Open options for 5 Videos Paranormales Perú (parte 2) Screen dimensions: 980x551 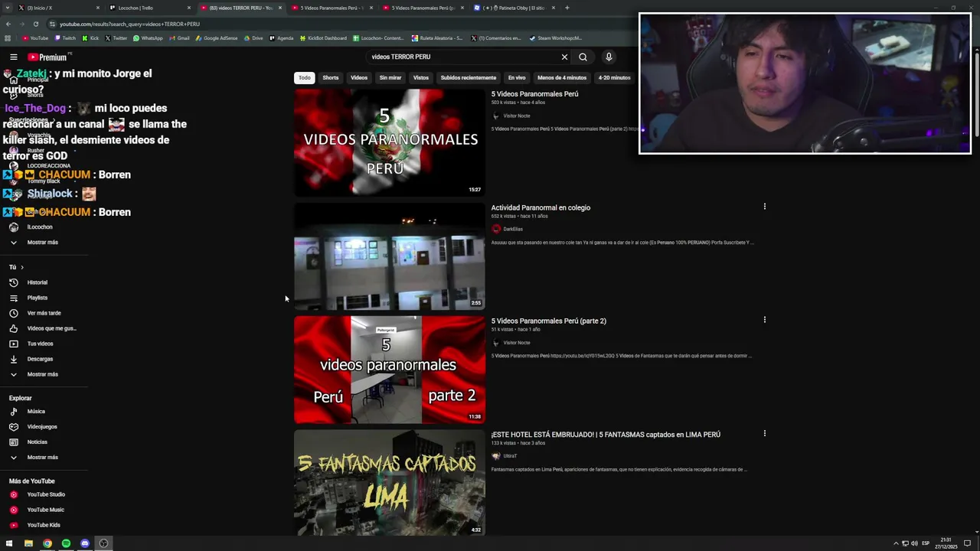[x=764, y=320]
